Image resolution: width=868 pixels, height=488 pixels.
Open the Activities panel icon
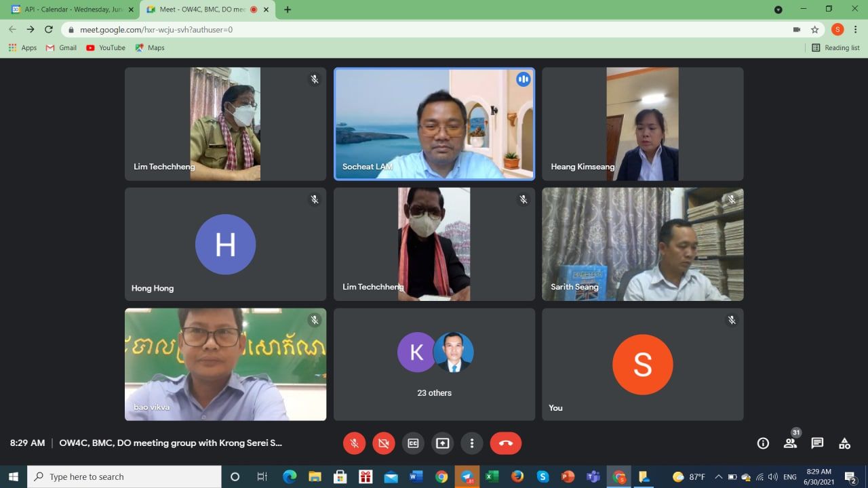click(844, 443)
